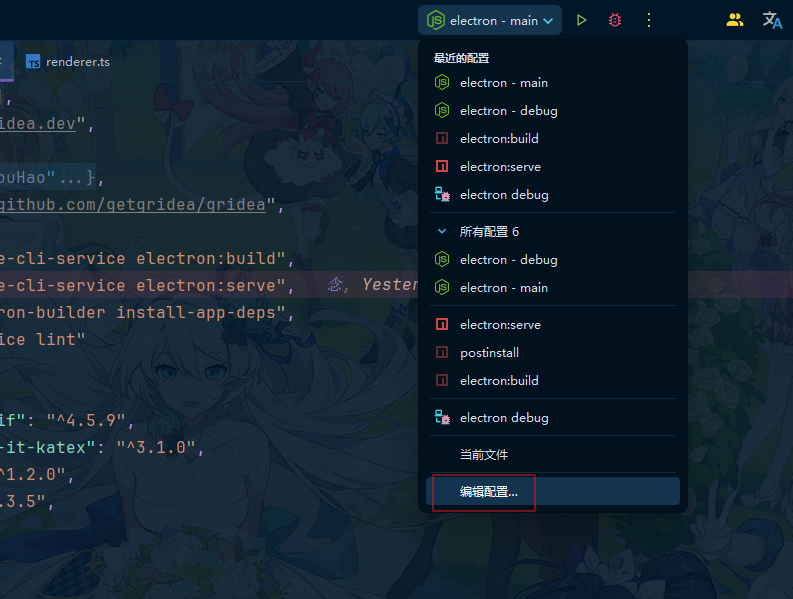Select the 当前文件 option
The width and height of the screenshot is (793, 599).
click(x=484, y=455)
